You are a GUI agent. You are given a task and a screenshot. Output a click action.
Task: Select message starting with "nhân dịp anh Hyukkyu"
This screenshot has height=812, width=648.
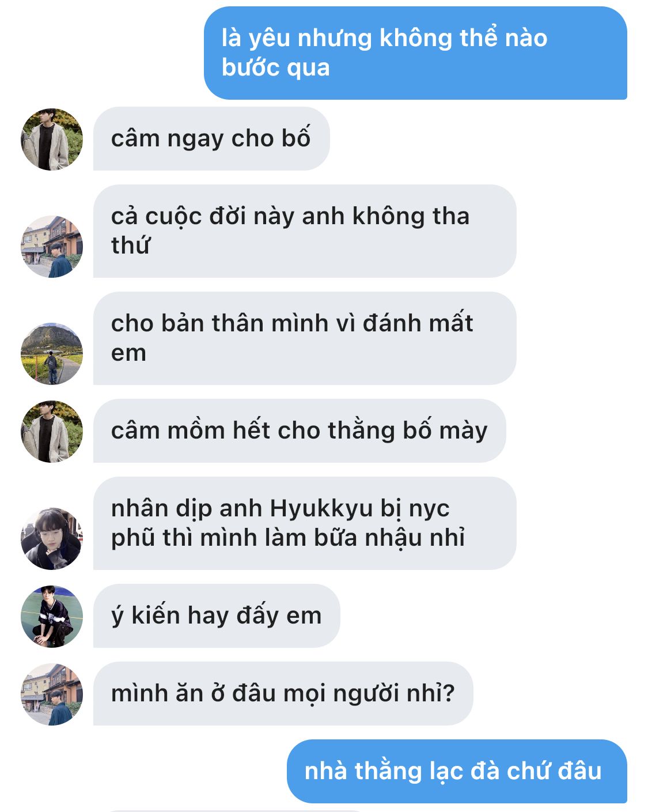(305, 523)
